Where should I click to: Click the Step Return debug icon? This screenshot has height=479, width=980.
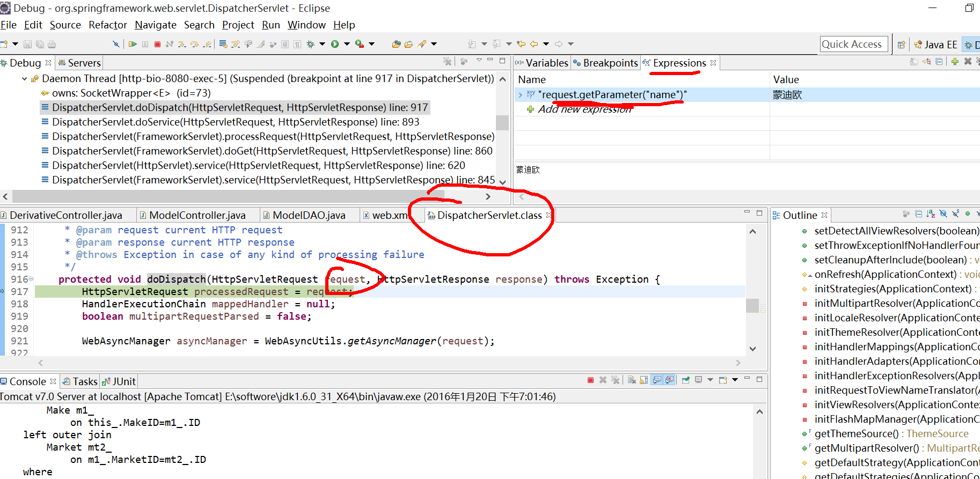[x=207, y=44]
